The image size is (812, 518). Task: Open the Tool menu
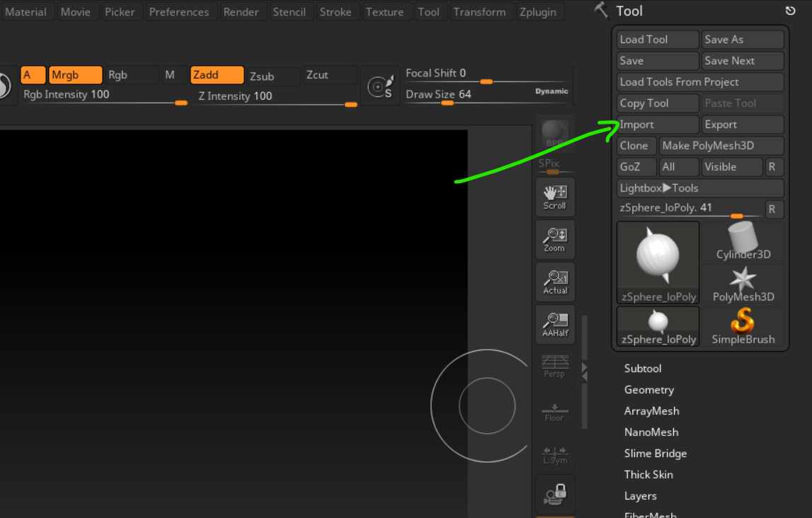(x=428, y=12)
